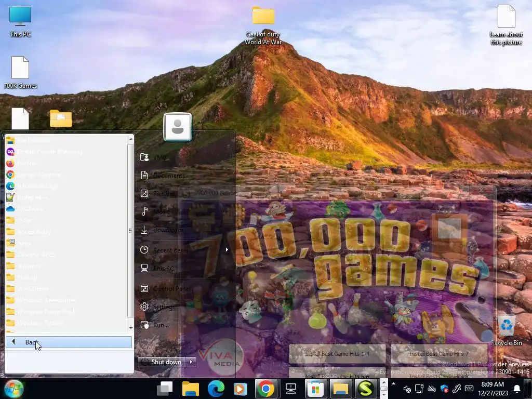Open Microsoft Store from the taskbar
This screenshot has width=532, height=399.
tap(315, 389)
